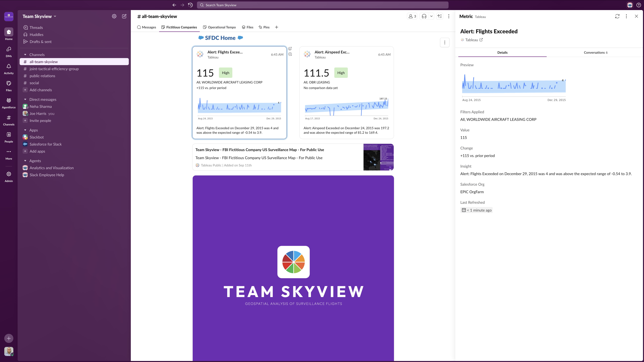The width and height of the screenshot is (644, 362).
Task: Open the Team Skyview workspace dropdown
Action: click(39, 16)
